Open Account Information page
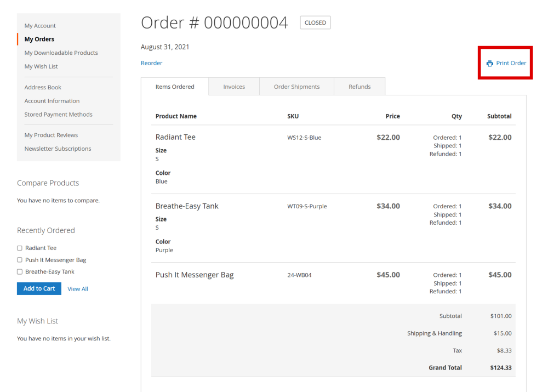This screenshot has width=548, height=392. 52,101
